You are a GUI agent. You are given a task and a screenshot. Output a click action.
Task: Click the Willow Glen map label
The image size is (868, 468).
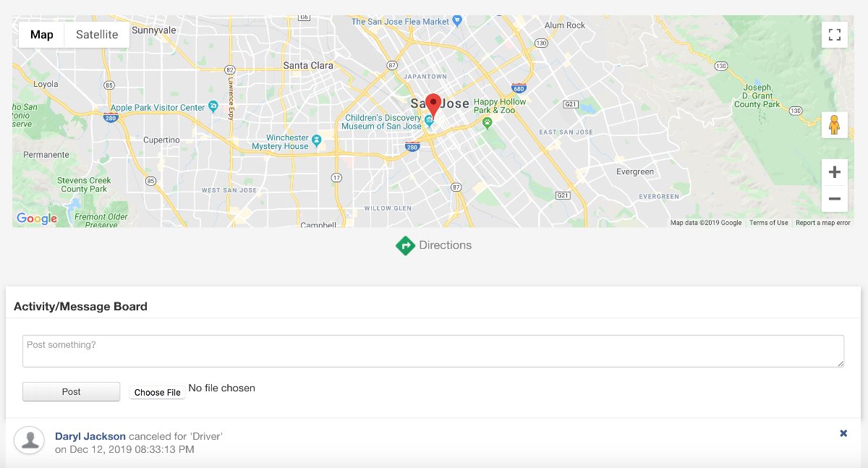coord(388,208)
